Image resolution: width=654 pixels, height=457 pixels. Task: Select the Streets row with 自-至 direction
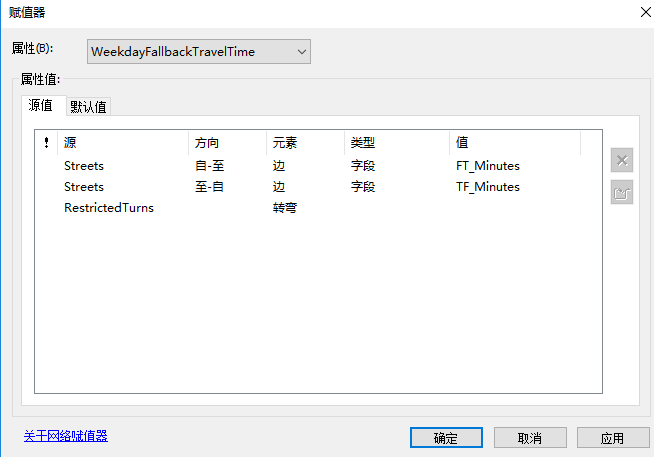point(318,166)
